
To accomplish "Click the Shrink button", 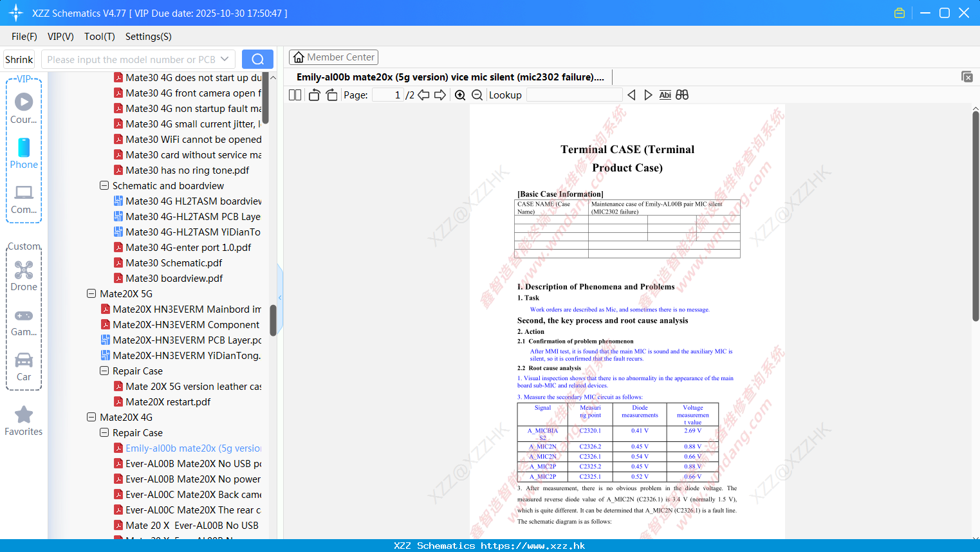I will [x=19, y=59].
